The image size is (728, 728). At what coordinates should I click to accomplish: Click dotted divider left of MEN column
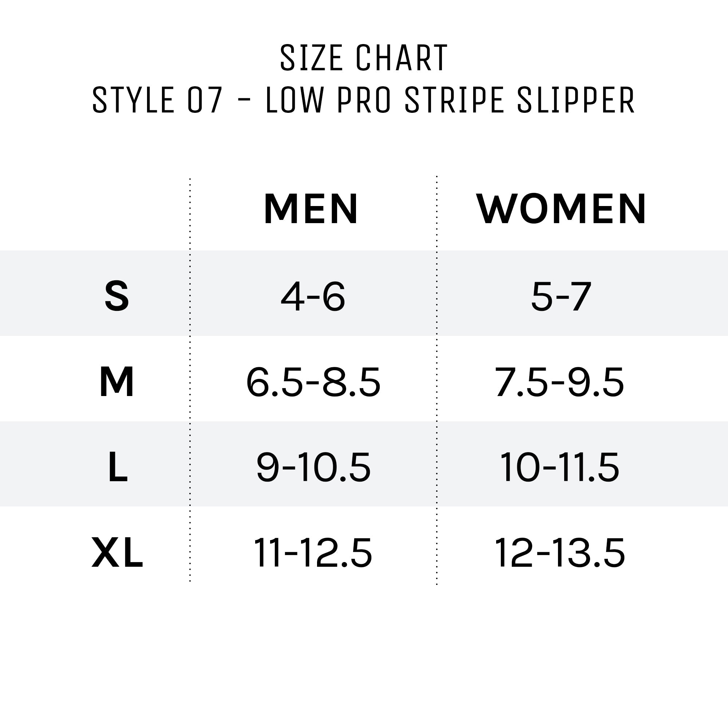(190, 381)
